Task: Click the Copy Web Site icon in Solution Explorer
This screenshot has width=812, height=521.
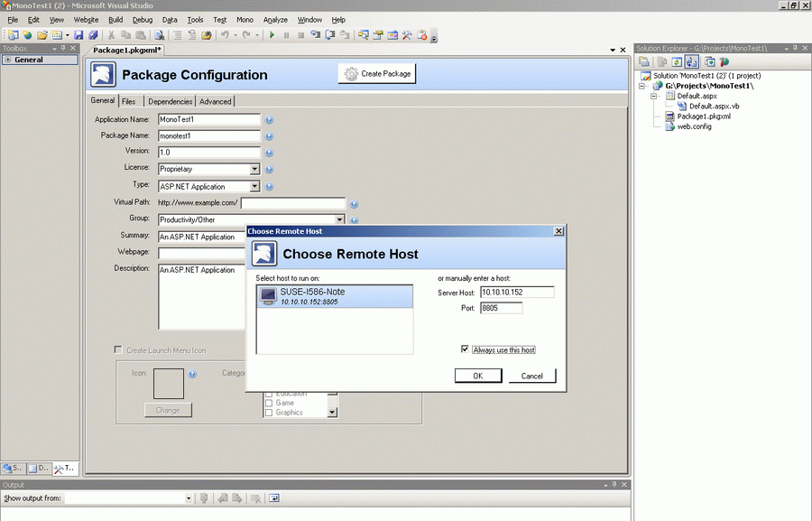Action: click(x=710, y=61)
